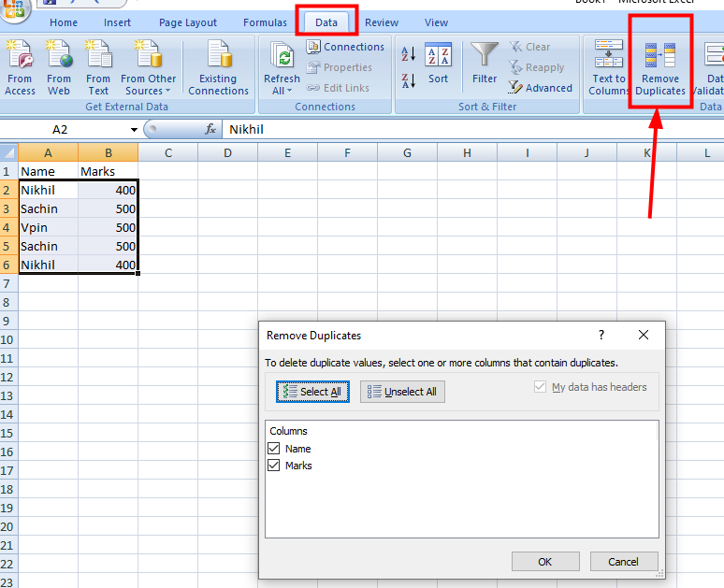Select column A header

click(48, 152)
